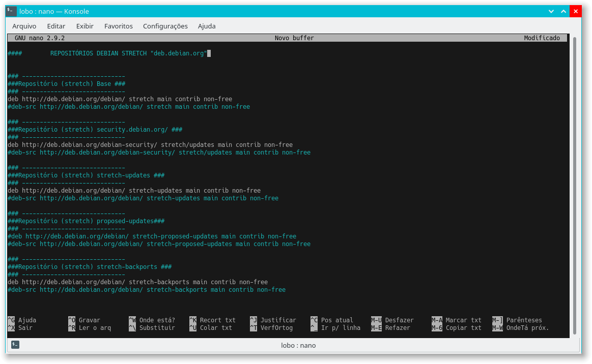Image resolution: width=592 pixels, height=364 pixels.
Task: Click the '^C Pos atual' shortcut hint
Action: pos(332,320)
